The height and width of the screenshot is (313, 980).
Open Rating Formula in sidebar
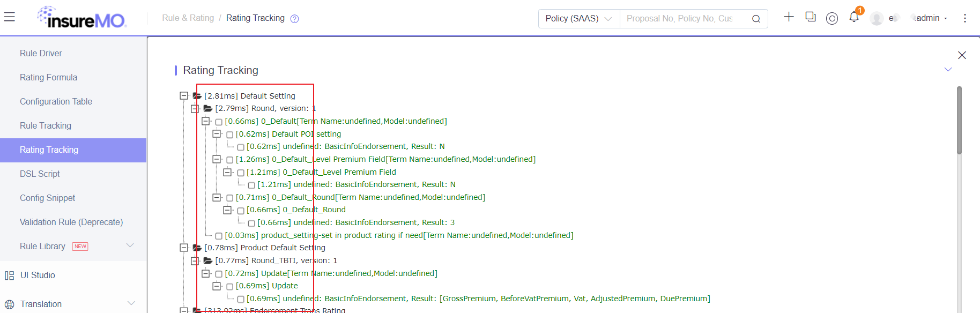[x=48, y=77]
